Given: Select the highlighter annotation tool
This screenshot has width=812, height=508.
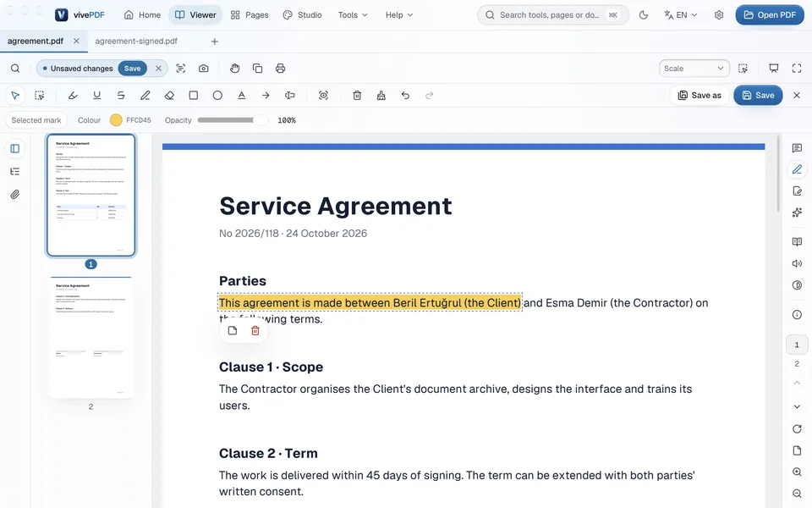Looking at the screenshot, I should coord(73,96).
